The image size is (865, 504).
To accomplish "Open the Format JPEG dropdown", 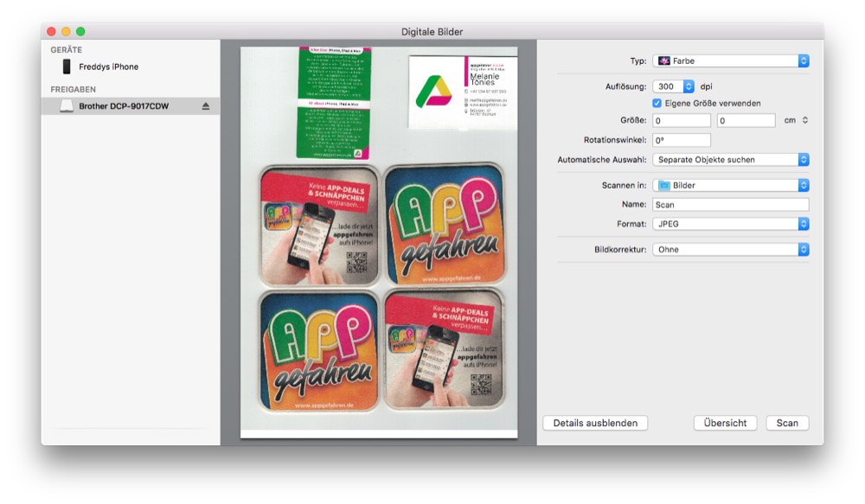I will coord(730,224).
